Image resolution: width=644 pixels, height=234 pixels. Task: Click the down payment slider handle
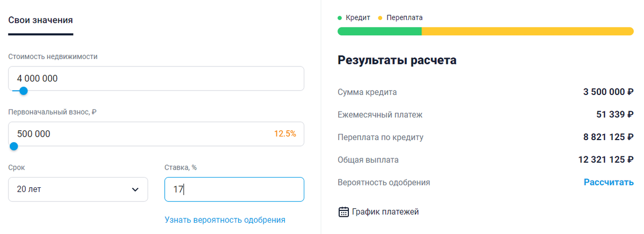click(14, 146)
